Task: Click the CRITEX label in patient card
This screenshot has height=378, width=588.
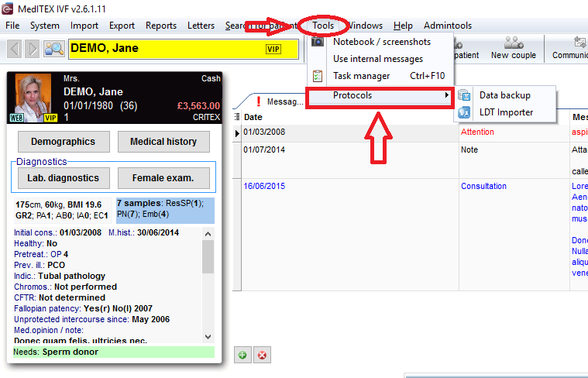Action: [206, 118]
